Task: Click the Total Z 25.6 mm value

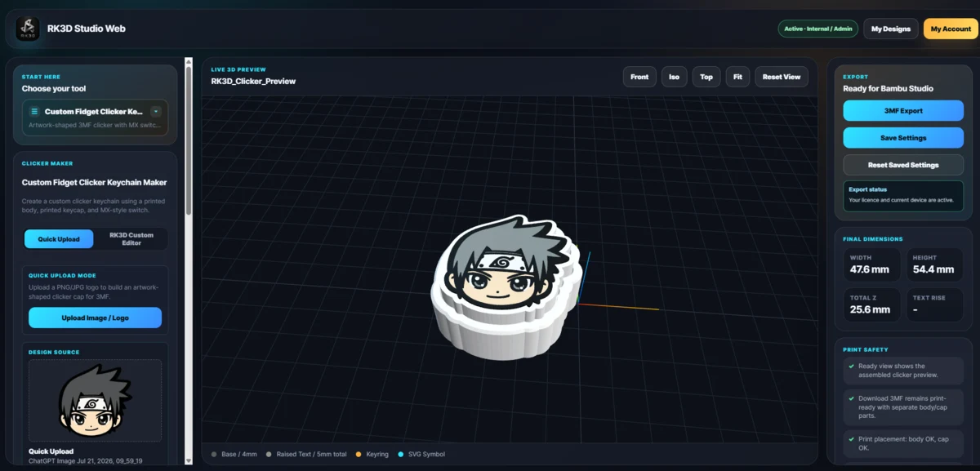Action: pyautogui.click(x=870, y=309)
